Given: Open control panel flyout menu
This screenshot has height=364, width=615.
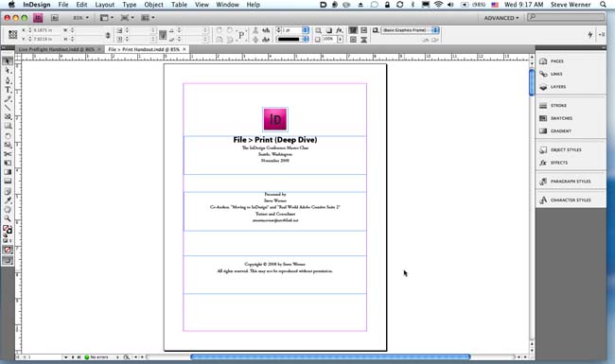Looking at the screenshot, I should (x=602, y=34).
